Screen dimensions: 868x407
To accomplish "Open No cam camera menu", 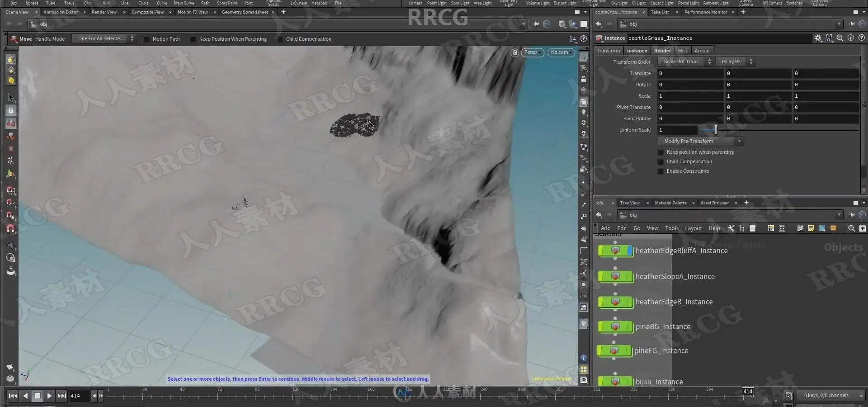I will click(x=561, y=52).
